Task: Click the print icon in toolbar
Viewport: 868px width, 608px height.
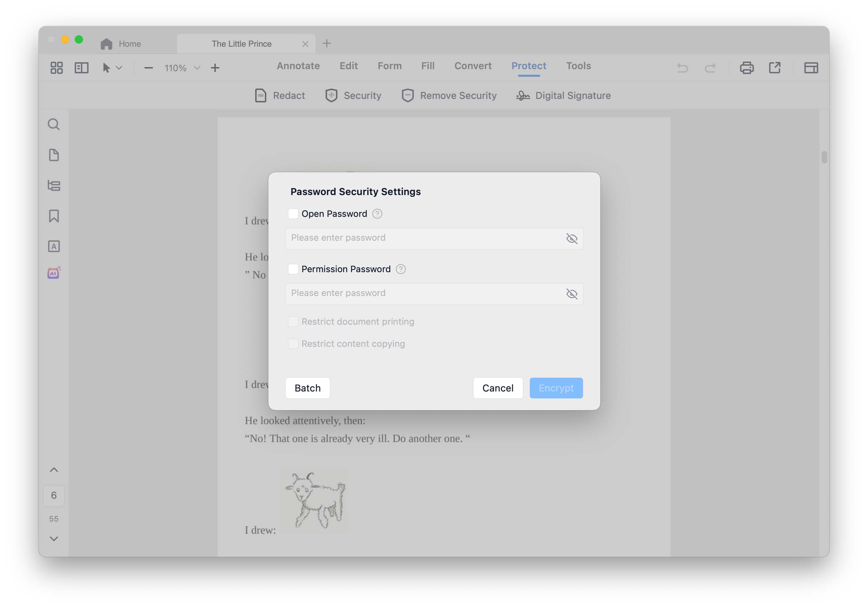Action: click(746, 68)
